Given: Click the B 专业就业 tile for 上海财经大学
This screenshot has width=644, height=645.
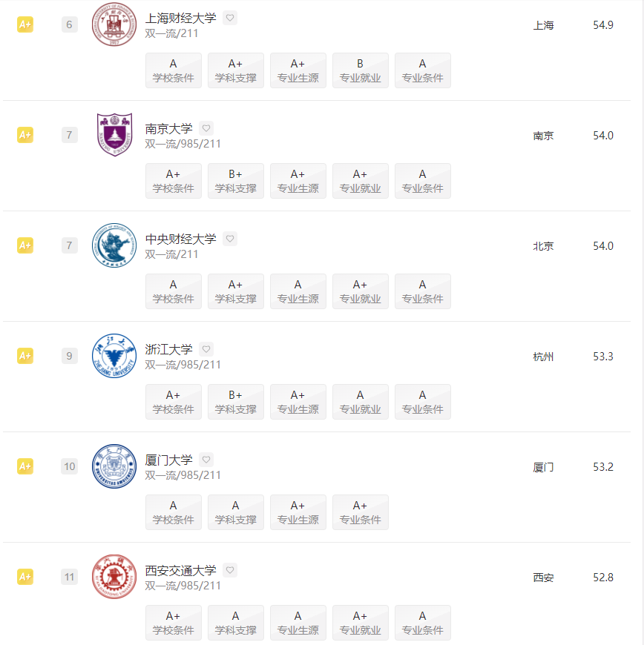Looking at the screenshot, I should 361,70.
